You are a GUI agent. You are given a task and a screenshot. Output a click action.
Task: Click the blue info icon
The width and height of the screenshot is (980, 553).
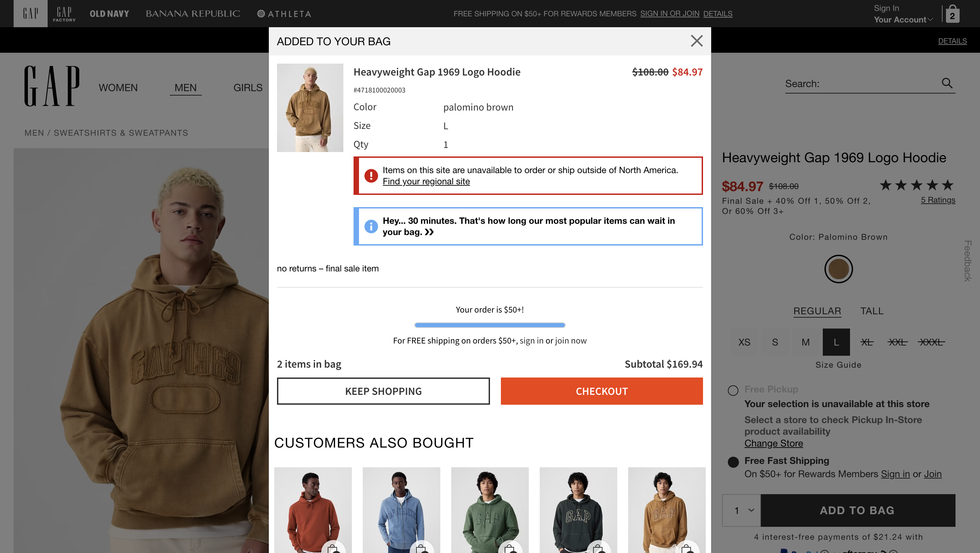[x=371, y=226]
